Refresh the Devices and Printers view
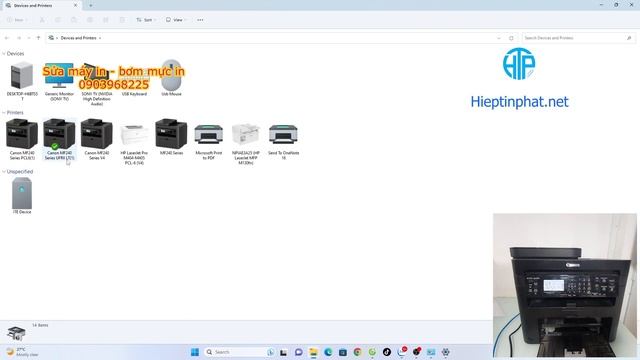This screenshot has width=640, height=360. (511, 38)
